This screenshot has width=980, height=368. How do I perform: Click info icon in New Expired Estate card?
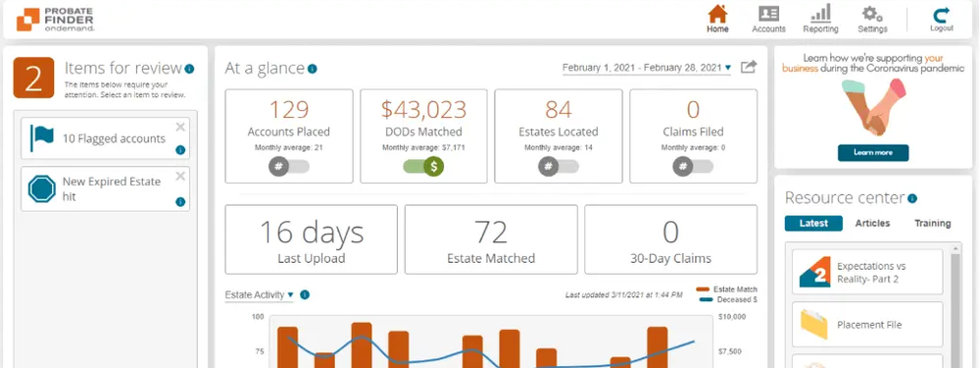pos(180,201)
